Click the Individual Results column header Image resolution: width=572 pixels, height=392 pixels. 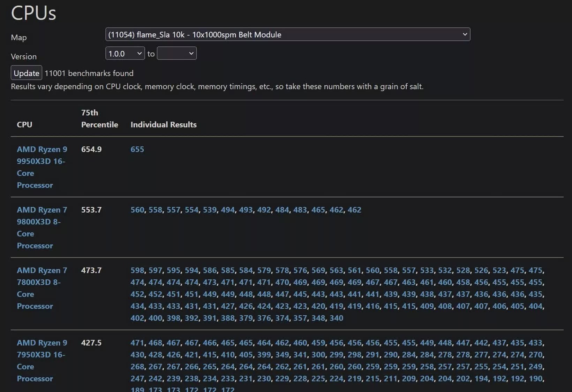pyautogui.click(x=164, y=125)
